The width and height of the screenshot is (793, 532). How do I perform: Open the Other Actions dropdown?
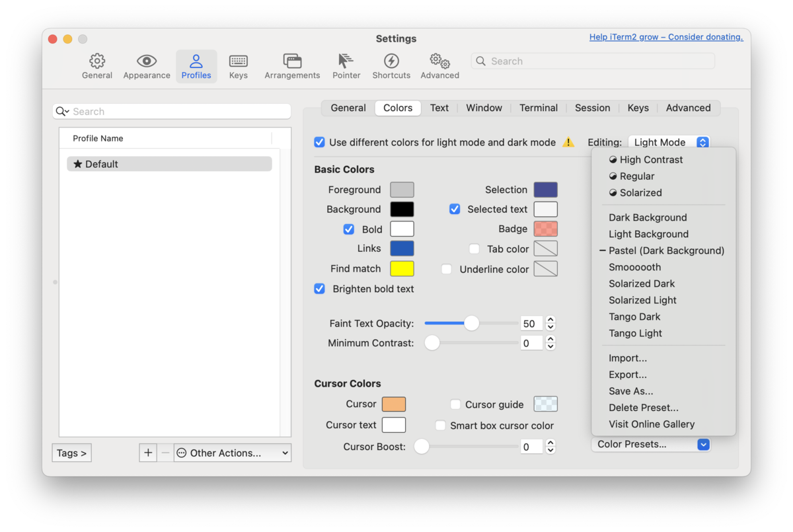pyautogui.click(x=233, y=453)
